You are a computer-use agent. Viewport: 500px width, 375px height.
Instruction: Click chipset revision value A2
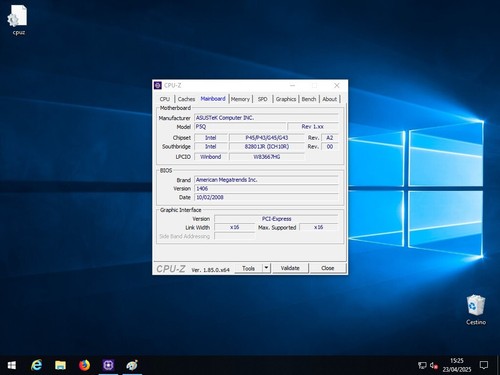tap(330, 138)
